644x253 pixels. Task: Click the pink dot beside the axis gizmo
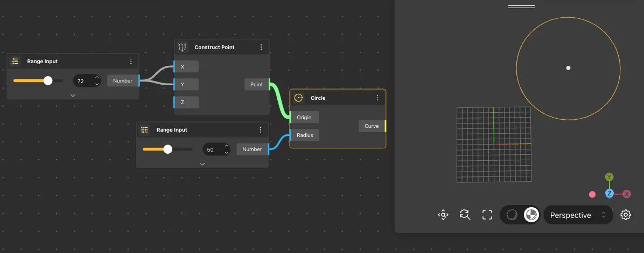click(592, 194)
